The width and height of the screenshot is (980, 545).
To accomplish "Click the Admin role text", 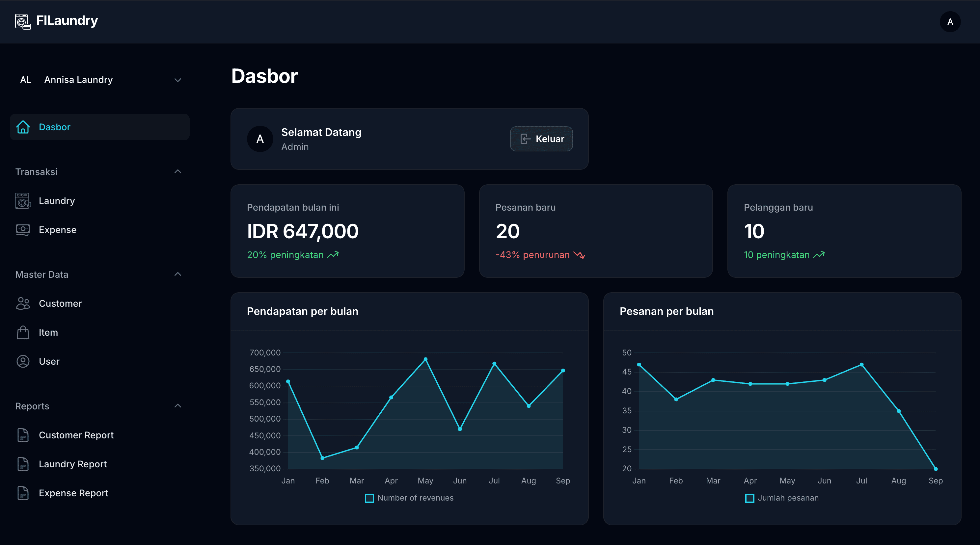I will (x=295, y=147).
